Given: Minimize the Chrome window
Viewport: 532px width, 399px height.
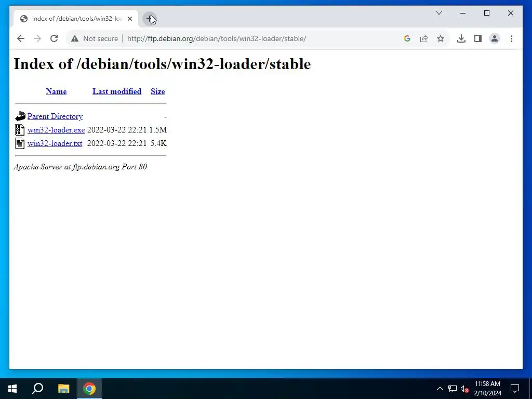Looking at the screenshot, I should (463, 13).
